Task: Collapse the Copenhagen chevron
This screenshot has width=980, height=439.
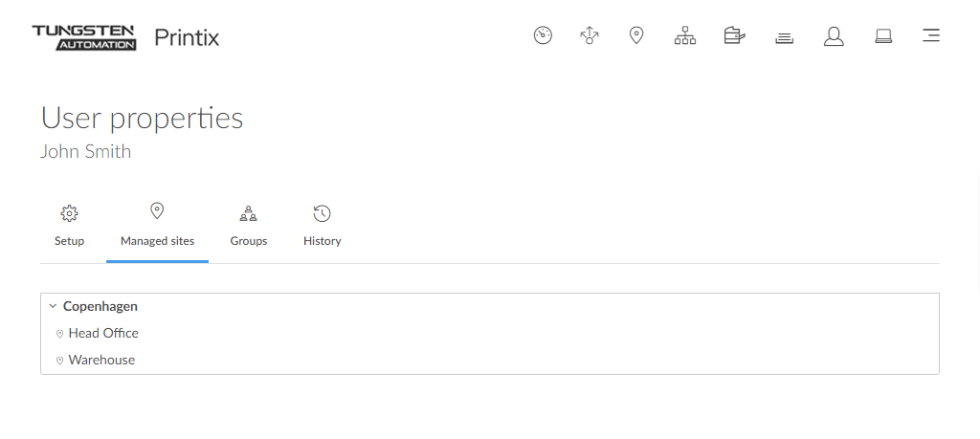Action: click(53, 307)
